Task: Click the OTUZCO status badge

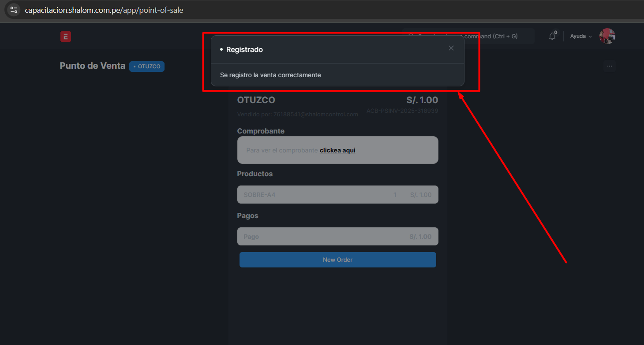Action: (x=147, y=67)
